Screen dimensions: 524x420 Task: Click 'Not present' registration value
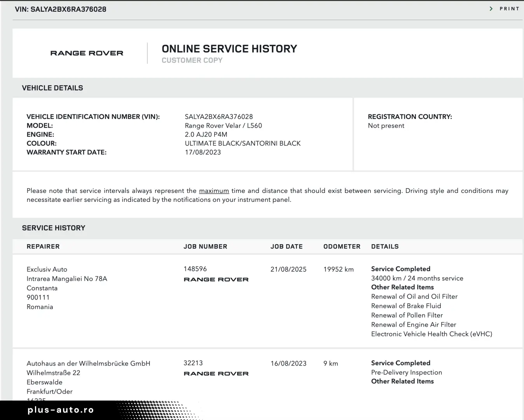[386, 126]
